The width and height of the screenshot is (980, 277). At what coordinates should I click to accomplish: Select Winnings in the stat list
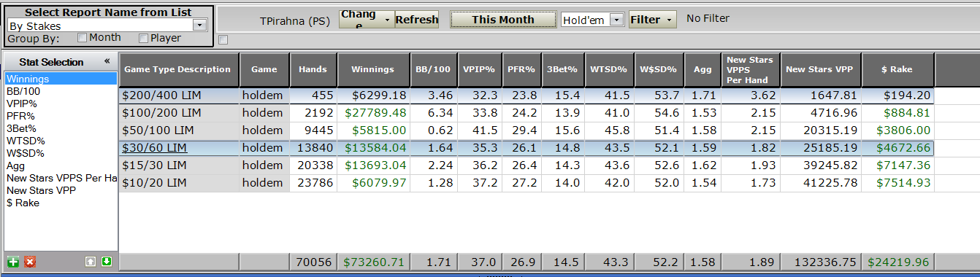click(x=61, y=79)
